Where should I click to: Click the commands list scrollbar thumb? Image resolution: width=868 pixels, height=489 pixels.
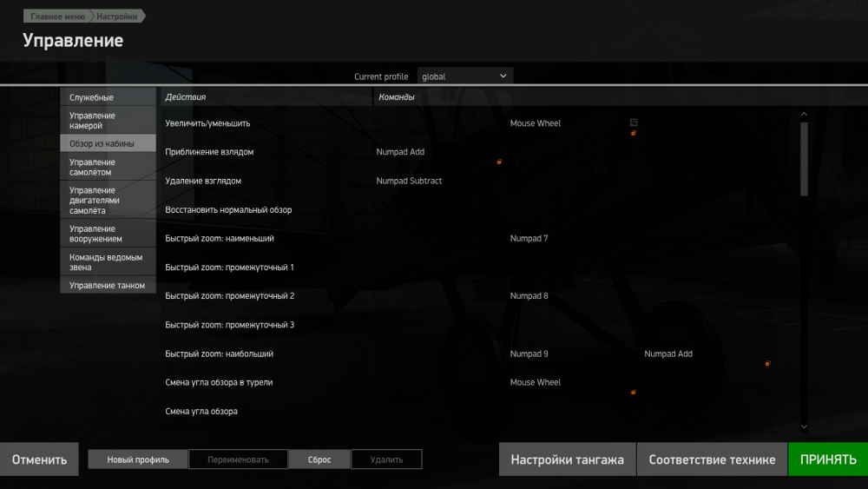click(x=804, y=159)
